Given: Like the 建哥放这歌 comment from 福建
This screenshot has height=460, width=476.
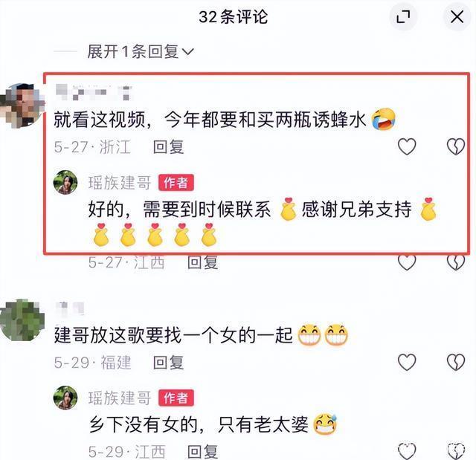Looking at the screenshot, I should (x=407, y=362).
